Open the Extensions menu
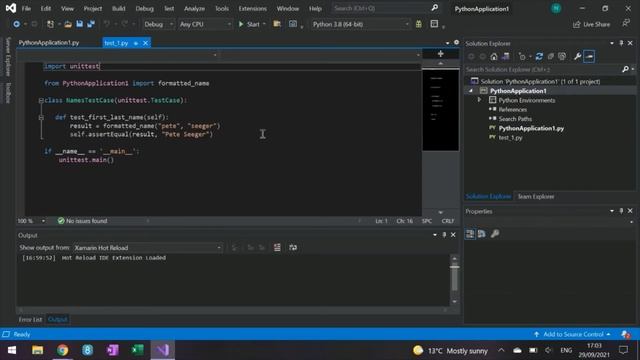 tap(252, 9)
